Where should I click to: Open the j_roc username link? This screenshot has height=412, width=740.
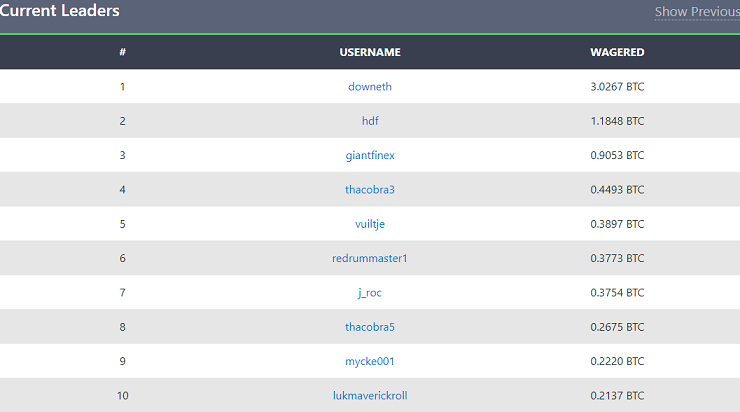370,293
